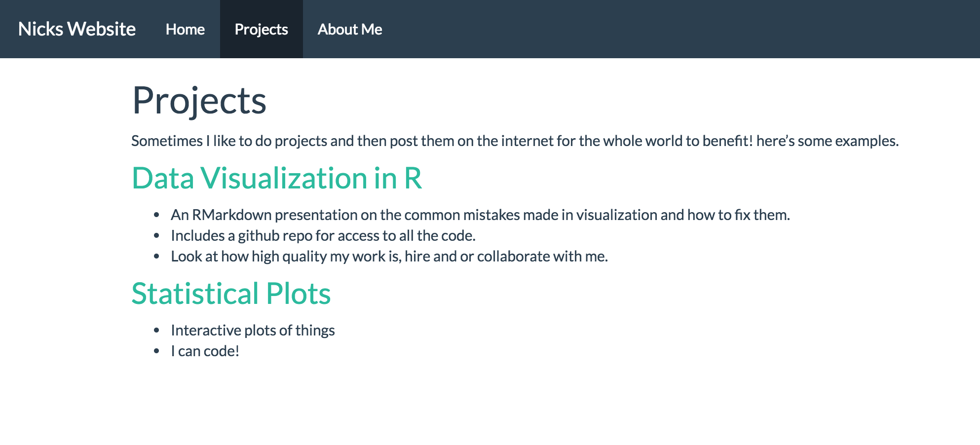
Task: Open the Data Visualization in R link
Action: (276, 178)
